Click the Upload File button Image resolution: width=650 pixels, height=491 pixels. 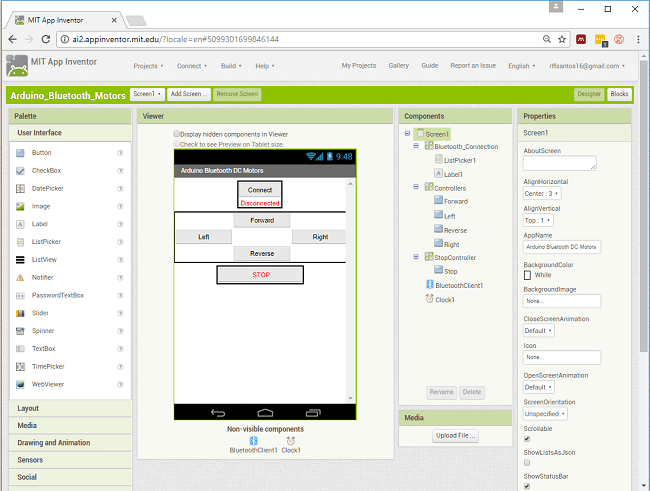tap(455, 436)
